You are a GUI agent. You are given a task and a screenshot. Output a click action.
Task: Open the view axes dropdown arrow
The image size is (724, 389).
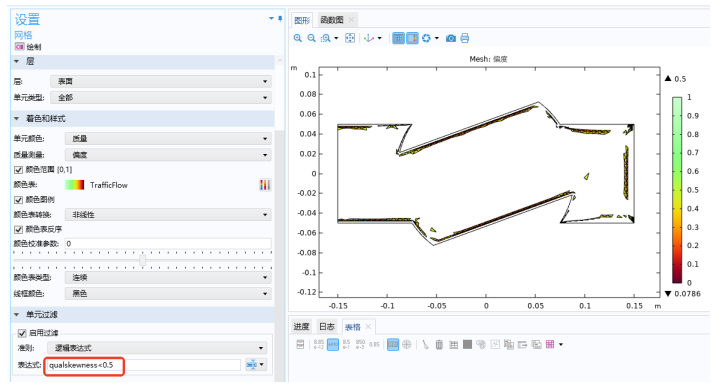coord(380,38)
